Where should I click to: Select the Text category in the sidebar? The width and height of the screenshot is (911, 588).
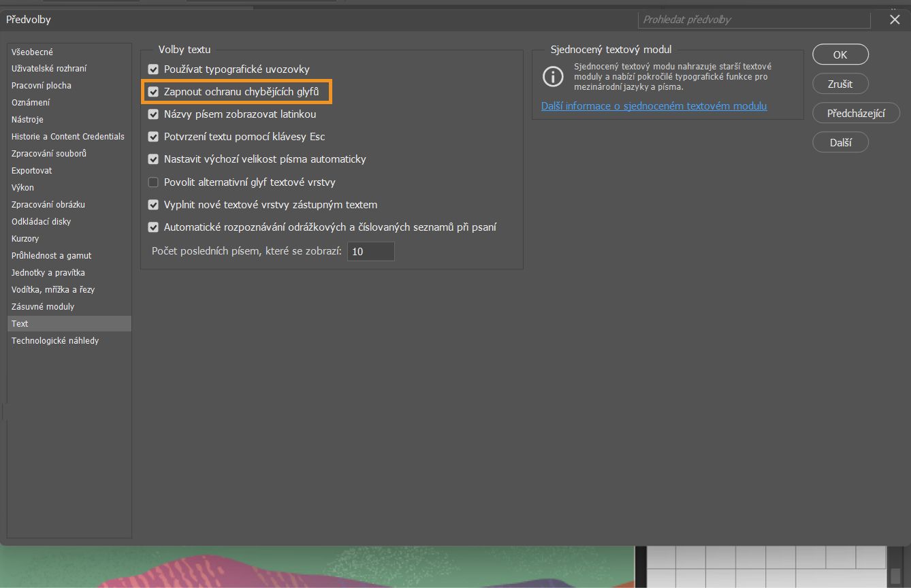tap(69, 324)
